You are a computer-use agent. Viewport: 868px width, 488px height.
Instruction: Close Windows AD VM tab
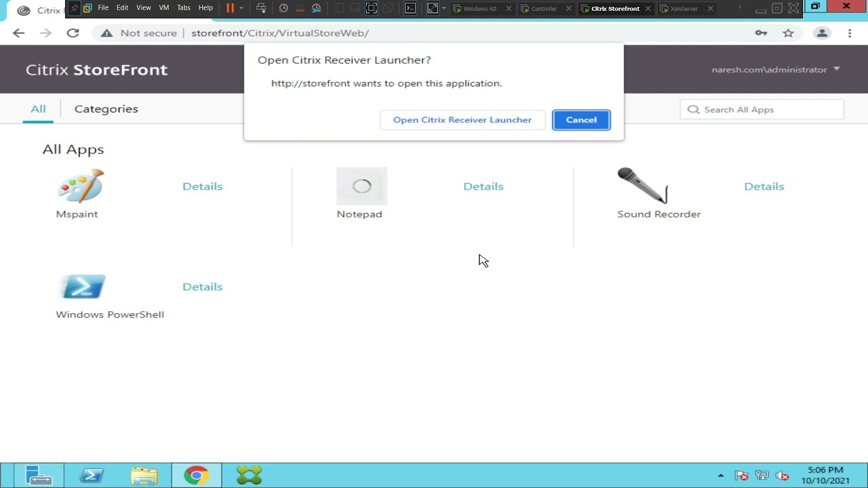tap(509, 9)
